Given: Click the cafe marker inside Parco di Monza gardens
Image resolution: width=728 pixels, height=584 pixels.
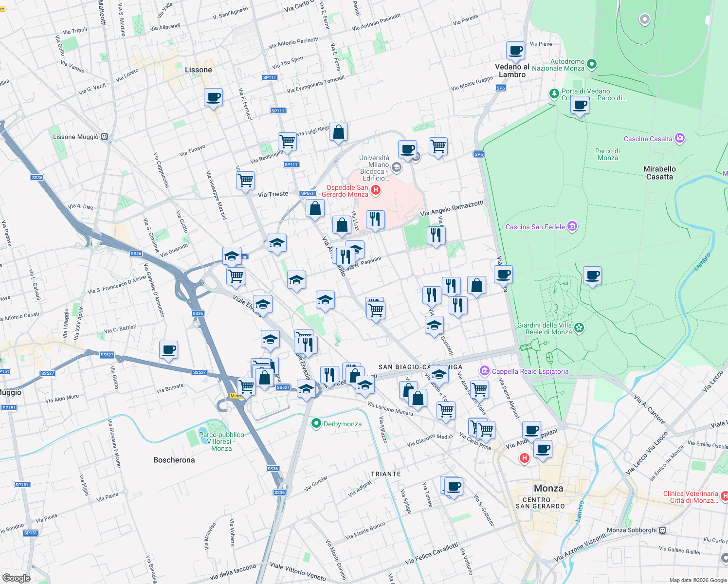Looking at the screenshot, I should click(x=592, y=275).
